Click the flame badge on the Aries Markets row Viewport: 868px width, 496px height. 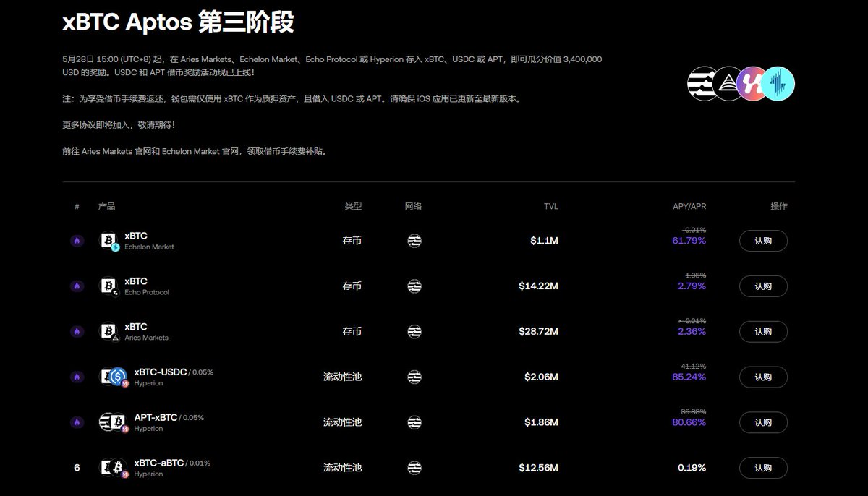click(77, 331)
